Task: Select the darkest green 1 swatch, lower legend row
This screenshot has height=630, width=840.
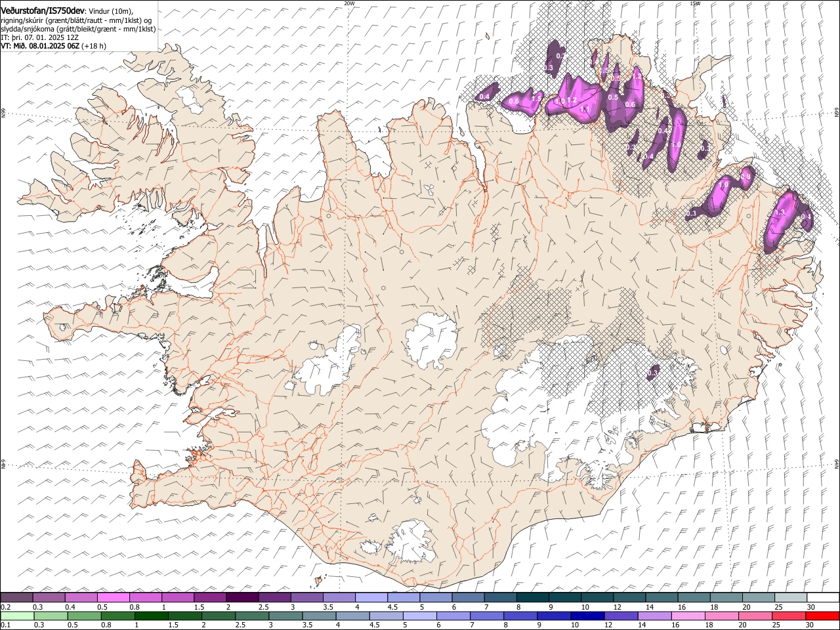Action: point(151,616)
